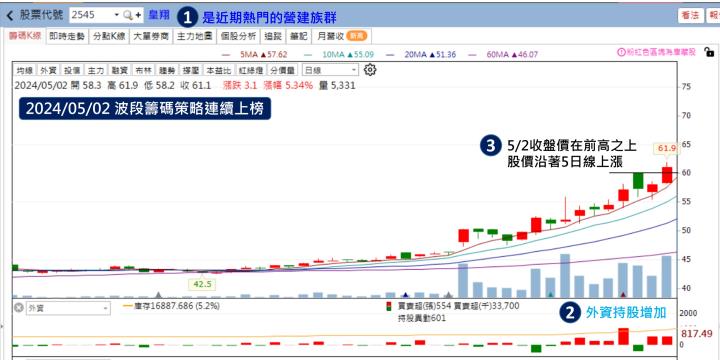
Task: Switch to the 分點K線 tab
Action: point(109,37)
